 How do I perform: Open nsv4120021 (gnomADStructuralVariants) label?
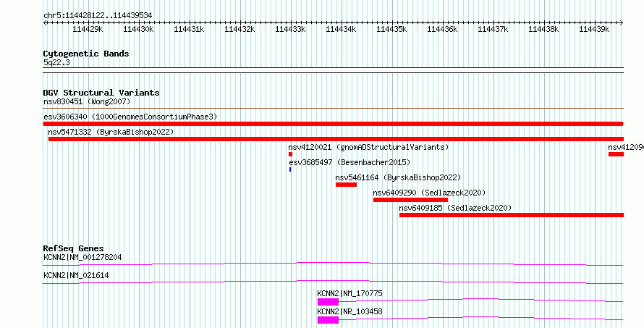[x=368, y=147]
